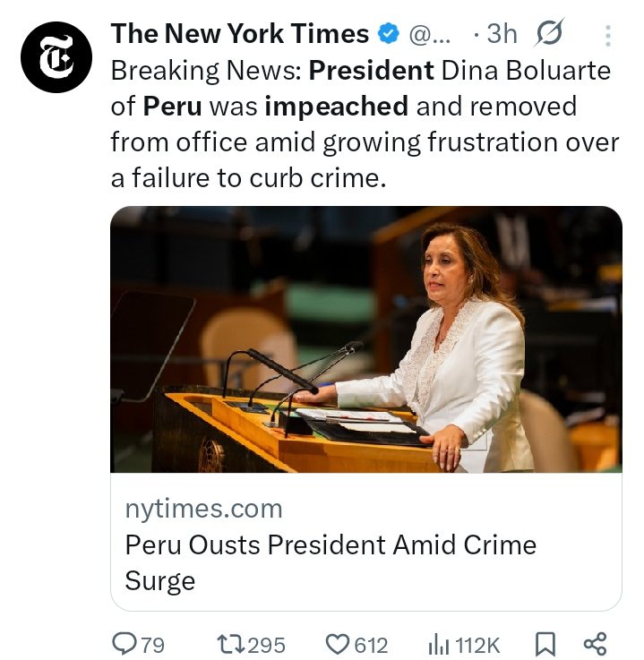Click the 612 likes count

tap(370, 644)
